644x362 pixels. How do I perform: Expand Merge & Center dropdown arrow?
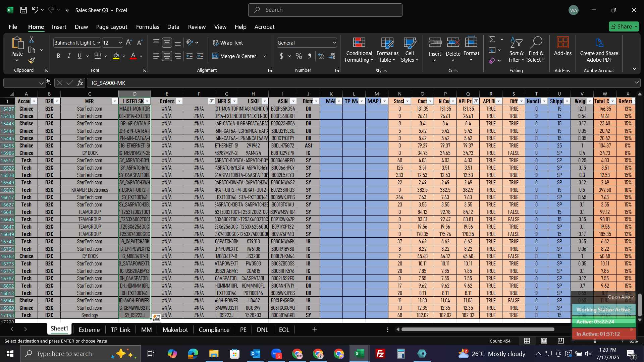[x=265, y=56]
